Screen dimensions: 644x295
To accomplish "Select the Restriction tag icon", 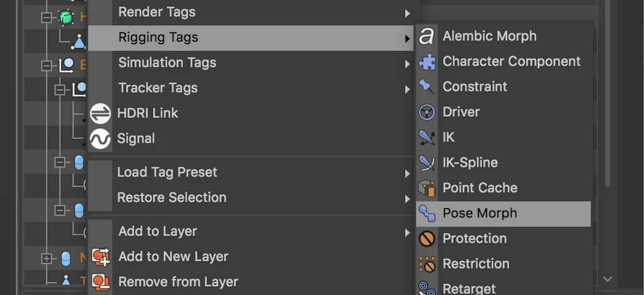I will coord(426,264).
